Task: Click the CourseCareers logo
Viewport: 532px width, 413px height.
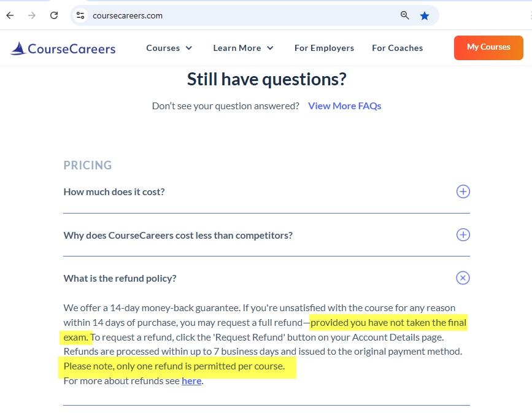Action: (63, 48)
